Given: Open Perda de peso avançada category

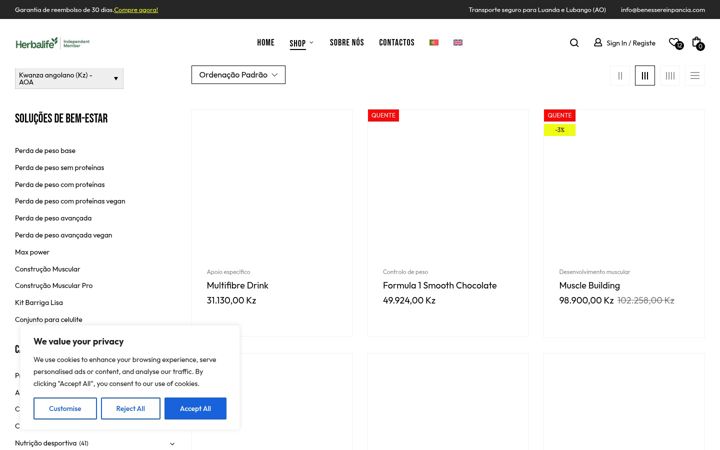Looking at the screenshot, I should [53, 218].
